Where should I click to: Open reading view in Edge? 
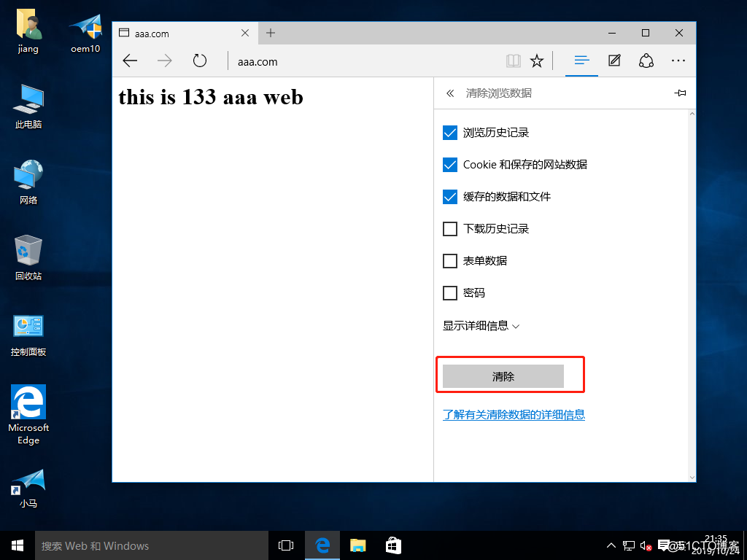pyautogui.click(x=513, y=61)
